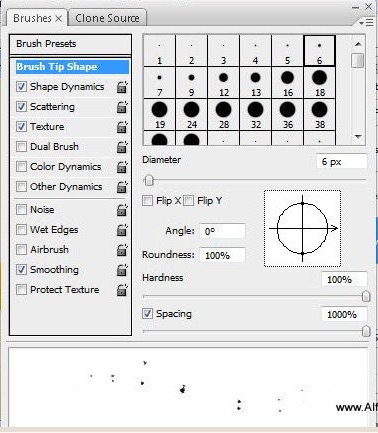Close the Brushes tab with its X
The image size is (378, 433).
click(59, 19)
